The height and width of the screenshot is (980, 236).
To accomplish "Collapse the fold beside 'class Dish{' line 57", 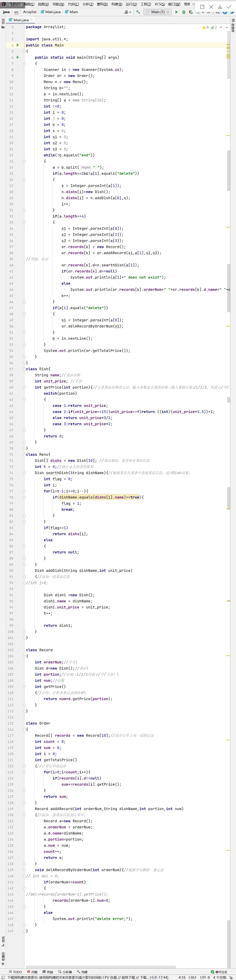I will coord(24,369).
